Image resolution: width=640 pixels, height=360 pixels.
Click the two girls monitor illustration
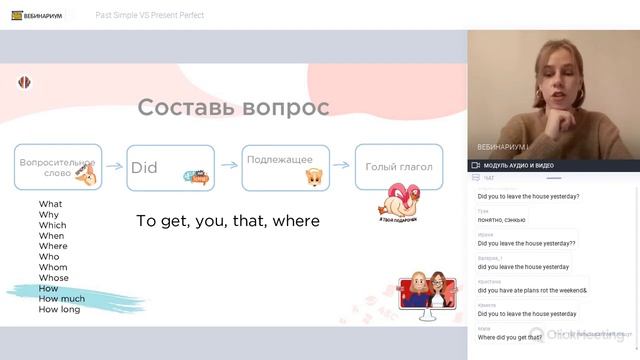(x=427, y=296)
